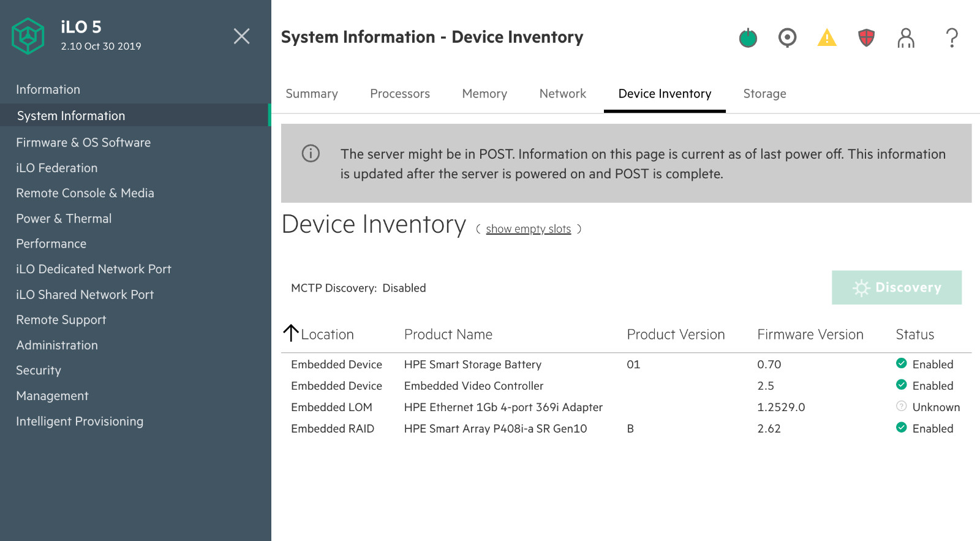Click green check status for Embedded Video Controller
Image resolution: width=980 pixels, height=541 pixels.
click(x=901, y=385)
